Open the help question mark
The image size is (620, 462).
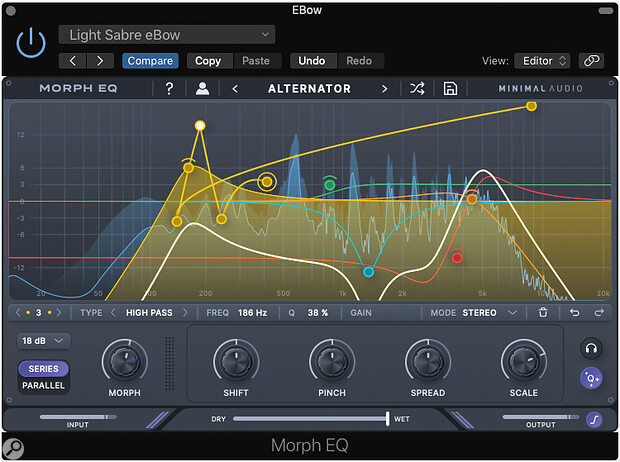[169, 88]
